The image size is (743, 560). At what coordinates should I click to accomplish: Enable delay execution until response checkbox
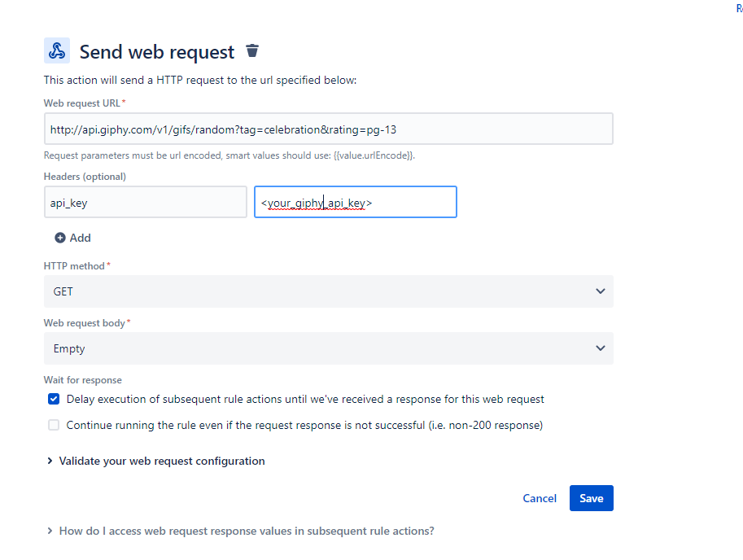coord(54,399)
